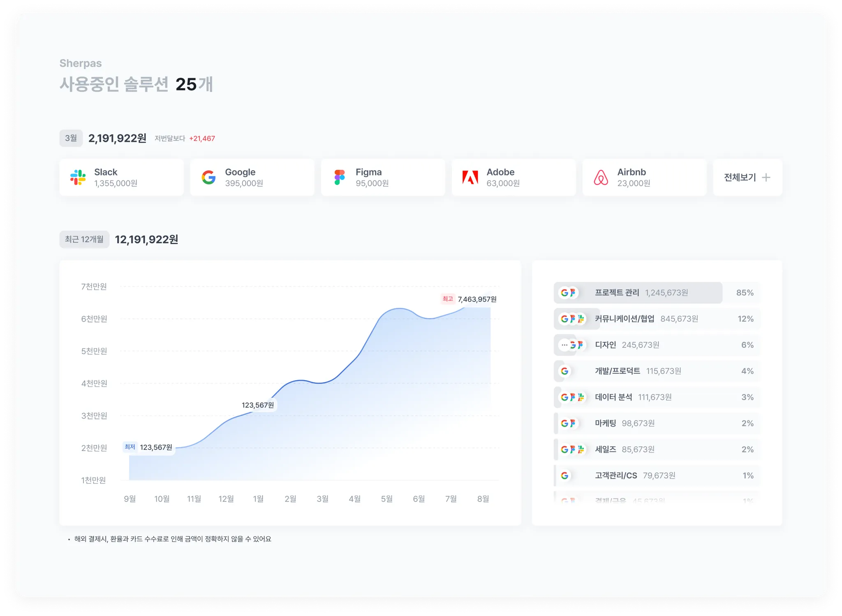
Task: Open the Slack 1,355,000원 card
Action: pyautogui.click(x=121, y=178)
